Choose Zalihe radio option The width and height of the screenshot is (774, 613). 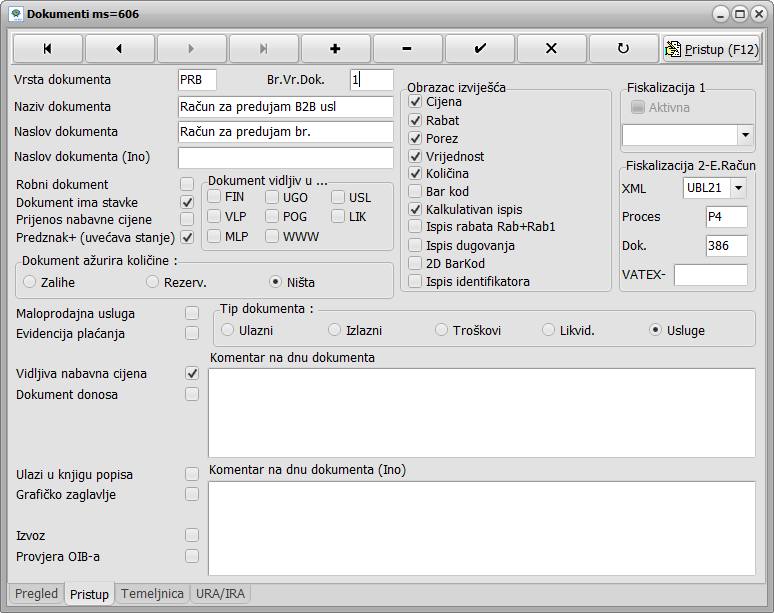(x=30, y=282)
